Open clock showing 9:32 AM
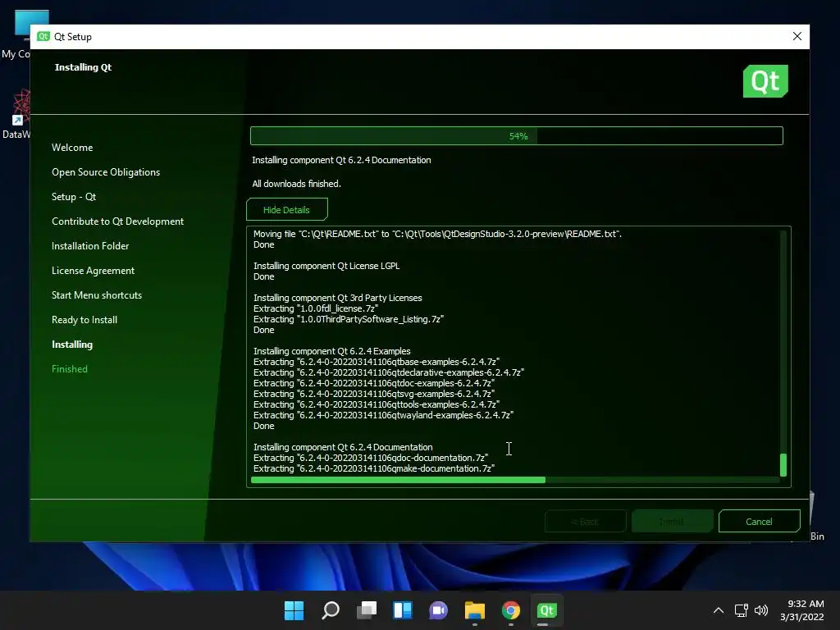Image resolution: width=840 pixels, height=630 pixels. coord(802,610)
